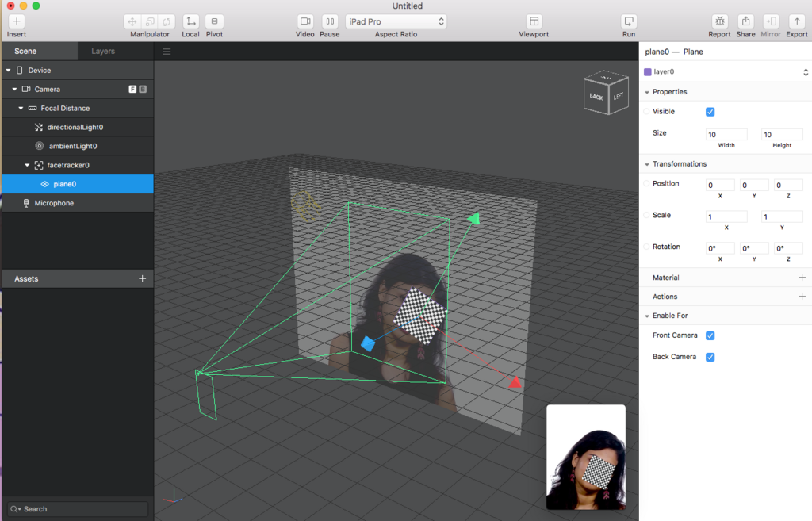Select the rotate manipulator tool
This screenshot has width=812, height=521.
pos(167,21)
